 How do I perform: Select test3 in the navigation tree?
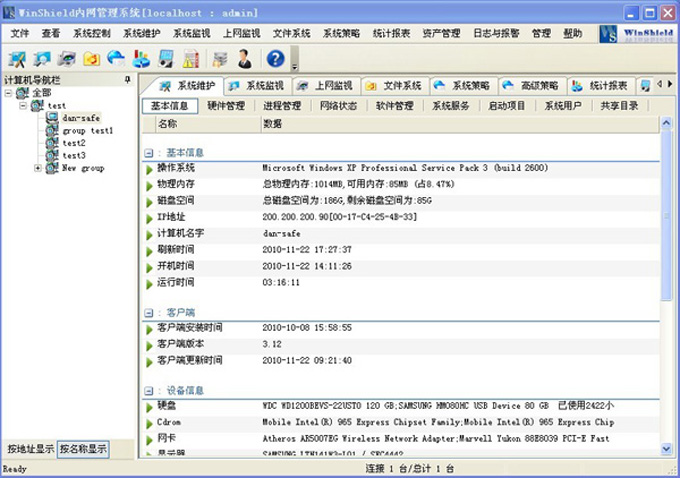[x=74, y=155]
